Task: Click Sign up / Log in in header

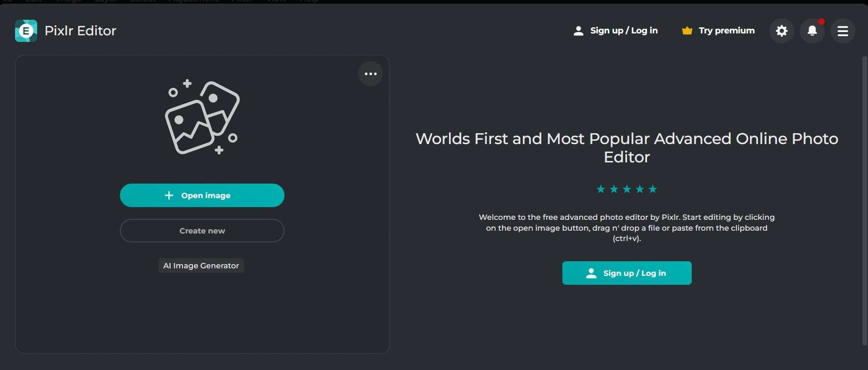Action: 615,31
